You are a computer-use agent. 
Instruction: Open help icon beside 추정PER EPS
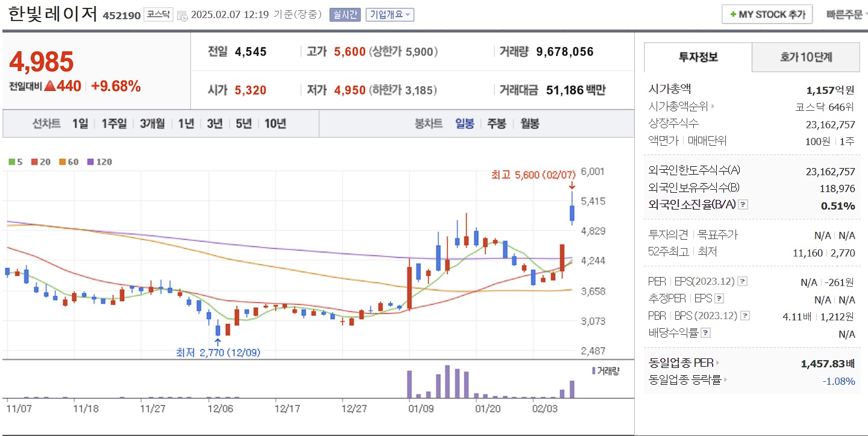coord(719,299)
